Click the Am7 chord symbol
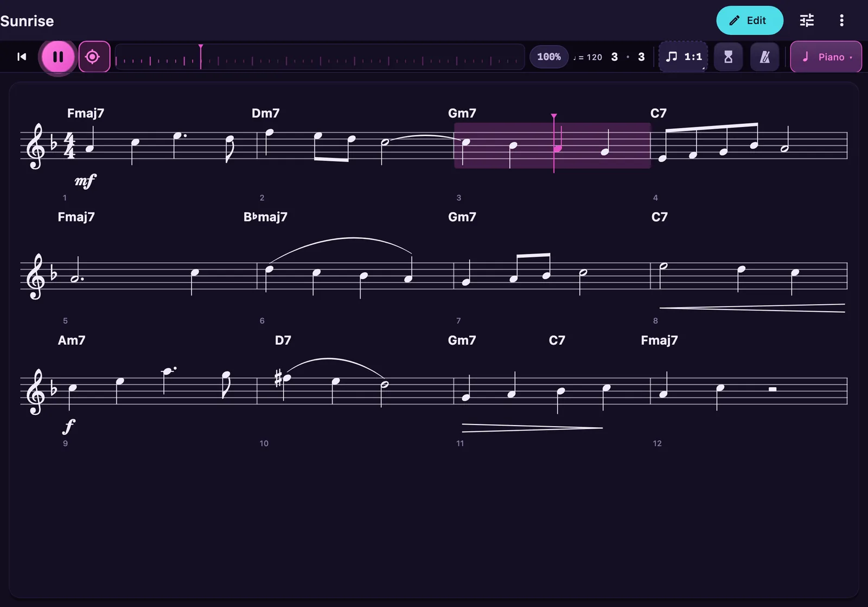Screen dimensions: 868x607 [x=72, y=340]
